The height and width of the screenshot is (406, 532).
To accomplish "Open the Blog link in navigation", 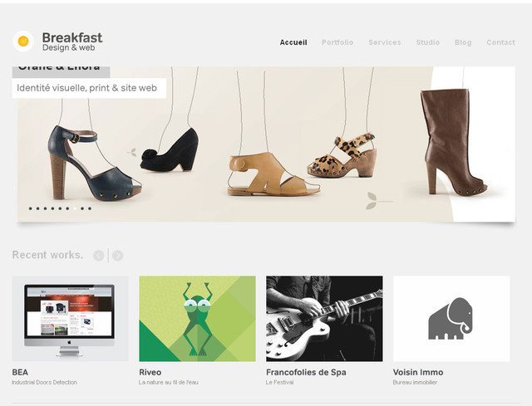I will pyautogui.click(x=463, y=42).
